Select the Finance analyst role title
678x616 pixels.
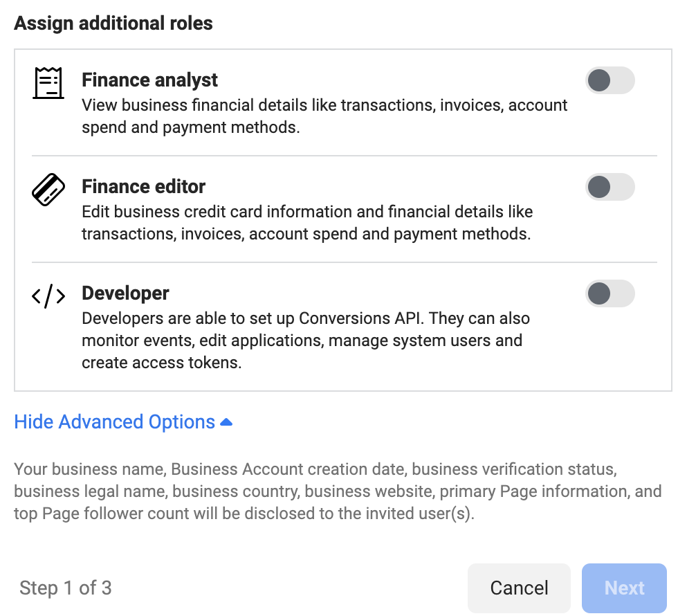149,80
